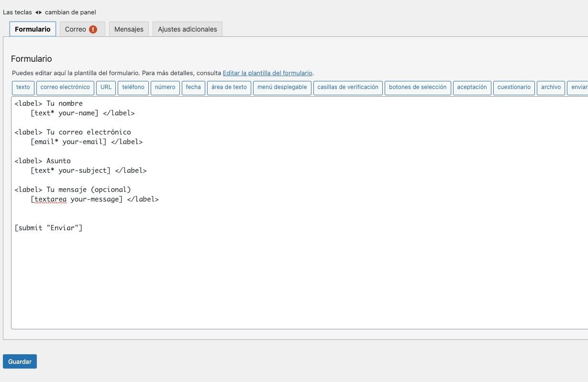This screenshot has width=588, height=382.
Task: Open the Mensajes tab
Action: [129, 29]
